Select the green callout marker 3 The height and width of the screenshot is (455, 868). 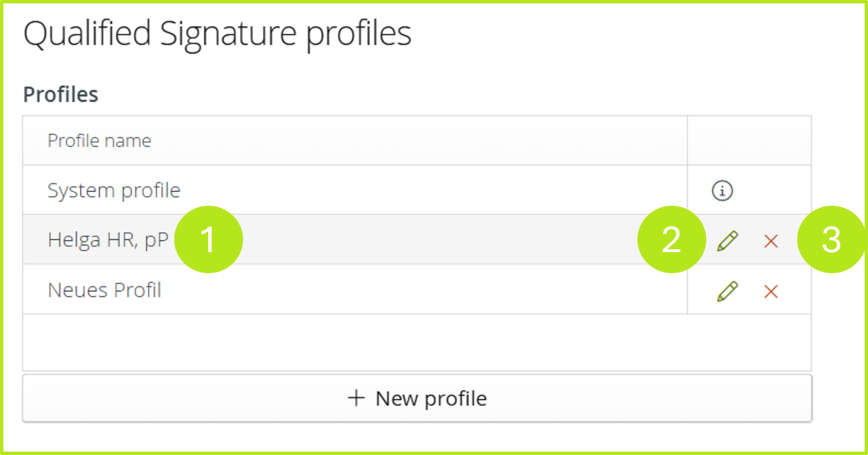click(x=832, y=239)
